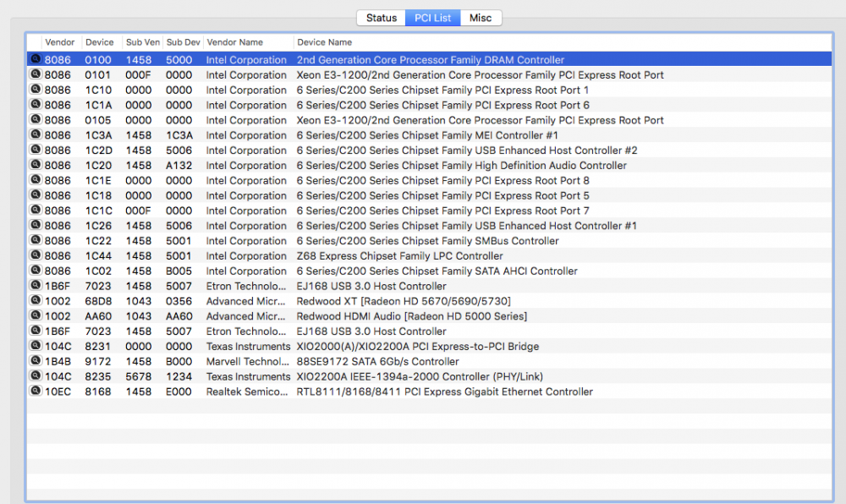Image resolution: width=846 pixels, height=504 pixels.
Task: Click the device ID cell 8231
Action: [x=97, y=347]
